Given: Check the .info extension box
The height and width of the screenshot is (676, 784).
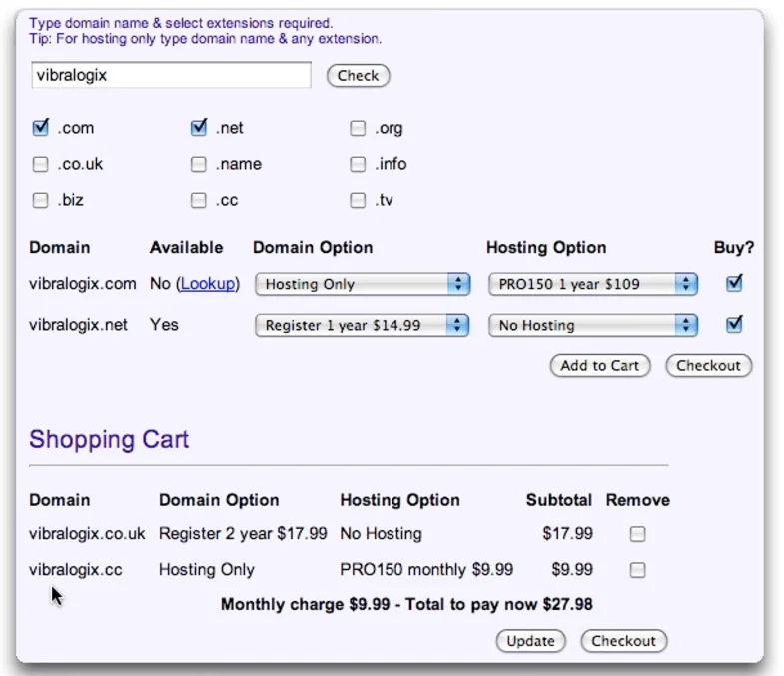Looking at the screenshot, I should pyautogui.click(x=358, y=164).
